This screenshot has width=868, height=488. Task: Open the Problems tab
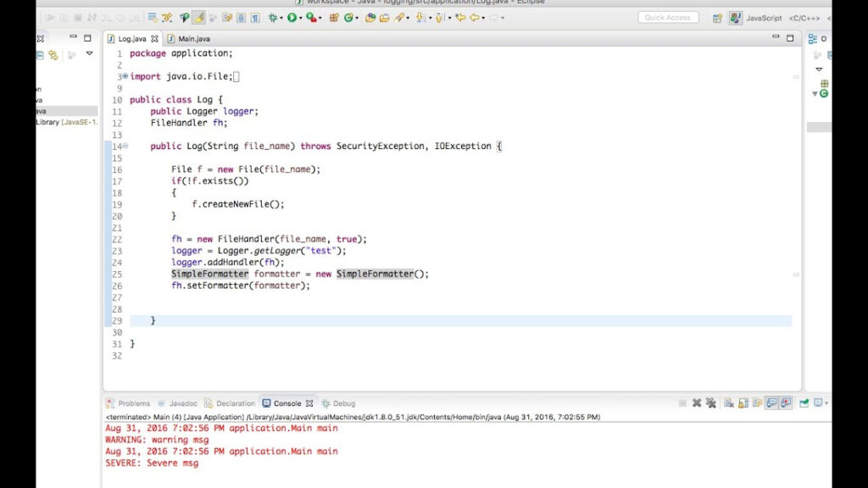(129, 403)
